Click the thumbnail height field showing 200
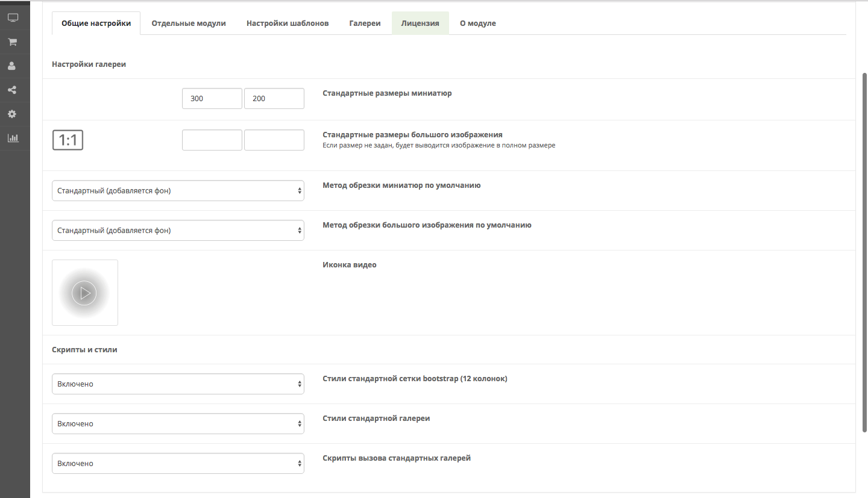 [x=274, y=99]
